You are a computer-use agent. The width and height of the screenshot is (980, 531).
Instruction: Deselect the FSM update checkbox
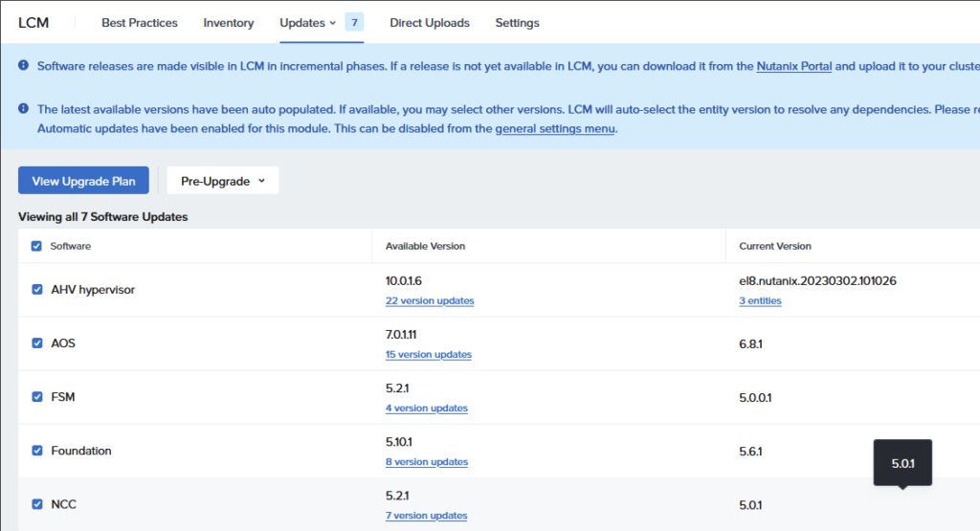click(36, 397)
